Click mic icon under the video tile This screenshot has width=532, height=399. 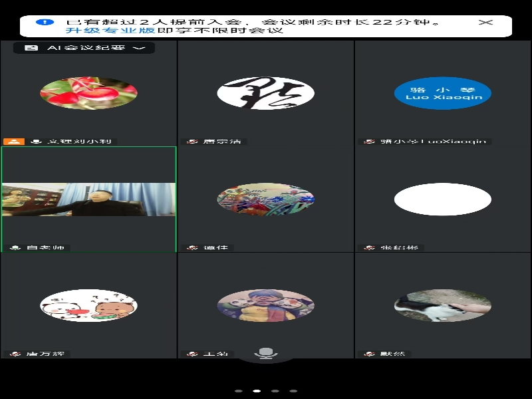(15, 248)
